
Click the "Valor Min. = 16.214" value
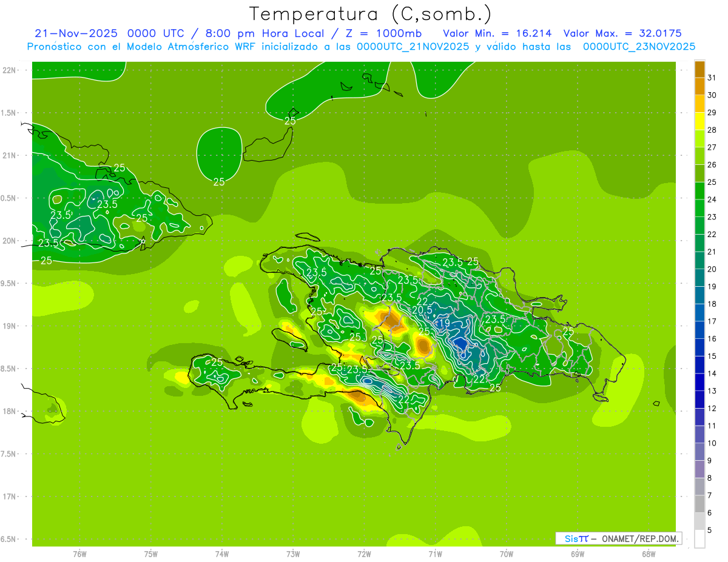pos(497,33)
